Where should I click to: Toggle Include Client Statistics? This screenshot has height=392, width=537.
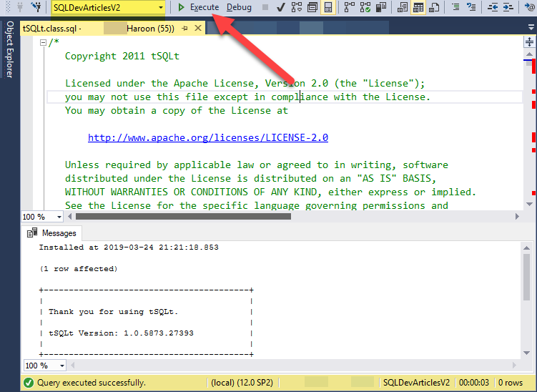[381, 7]
